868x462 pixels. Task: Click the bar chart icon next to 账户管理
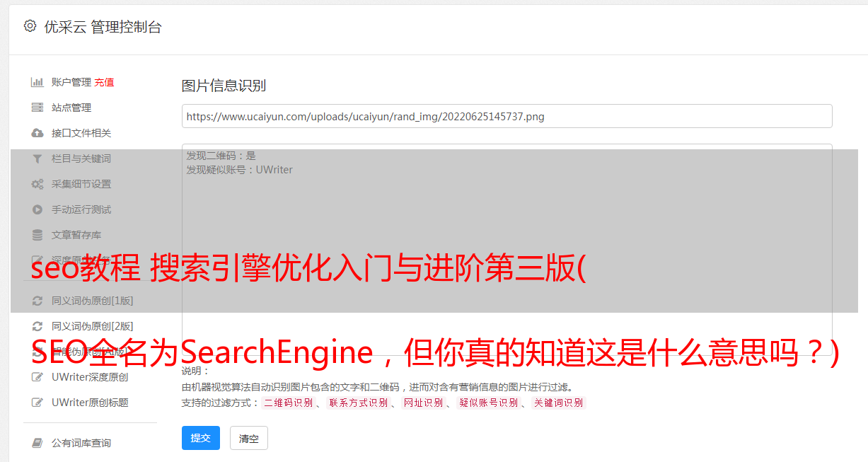click(x=37, y=82)
